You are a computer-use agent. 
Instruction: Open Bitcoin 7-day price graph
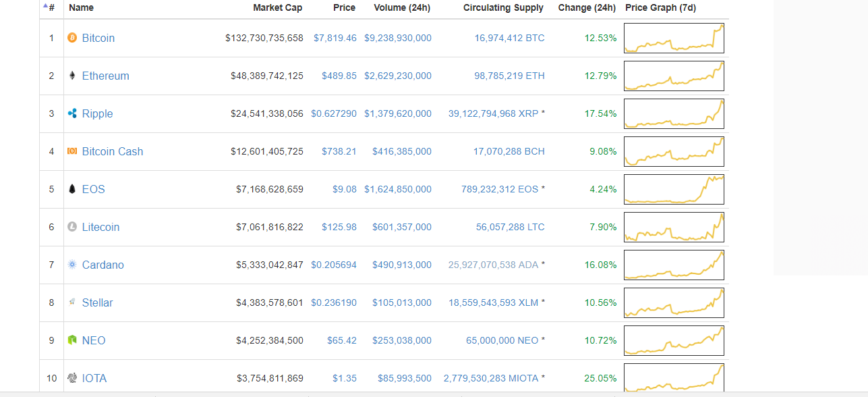coord(674,38)
